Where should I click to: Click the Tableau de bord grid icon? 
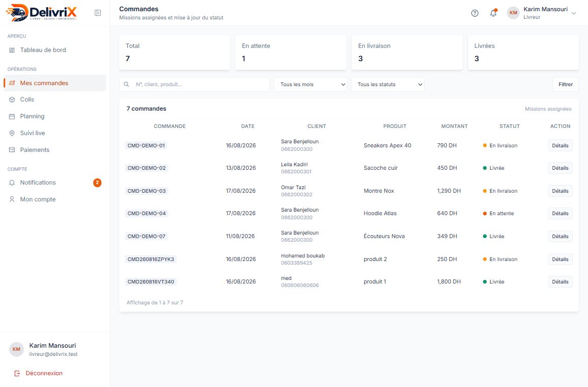point(12,50)
